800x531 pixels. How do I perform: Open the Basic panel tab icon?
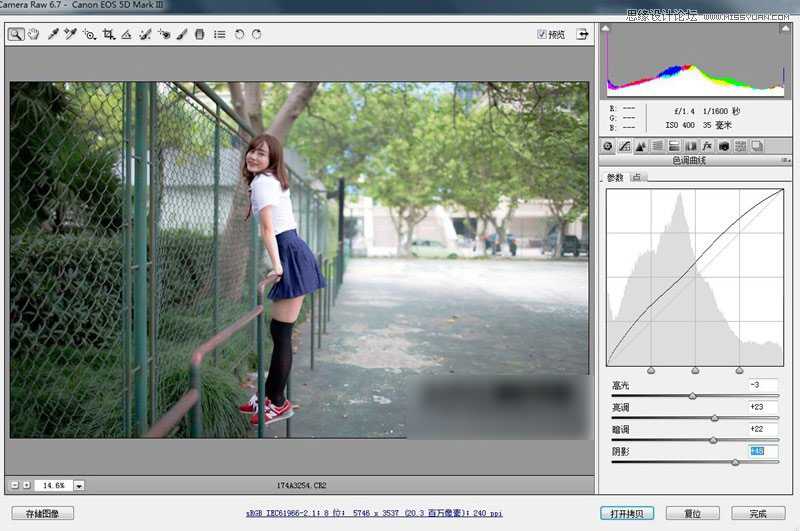point(608,146)
